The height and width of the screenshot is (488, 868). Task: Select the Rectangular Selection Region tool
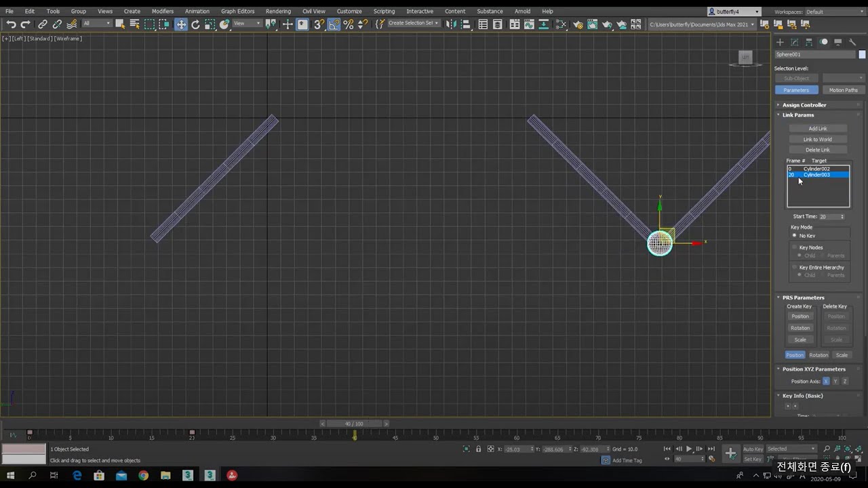pos(149,24)
